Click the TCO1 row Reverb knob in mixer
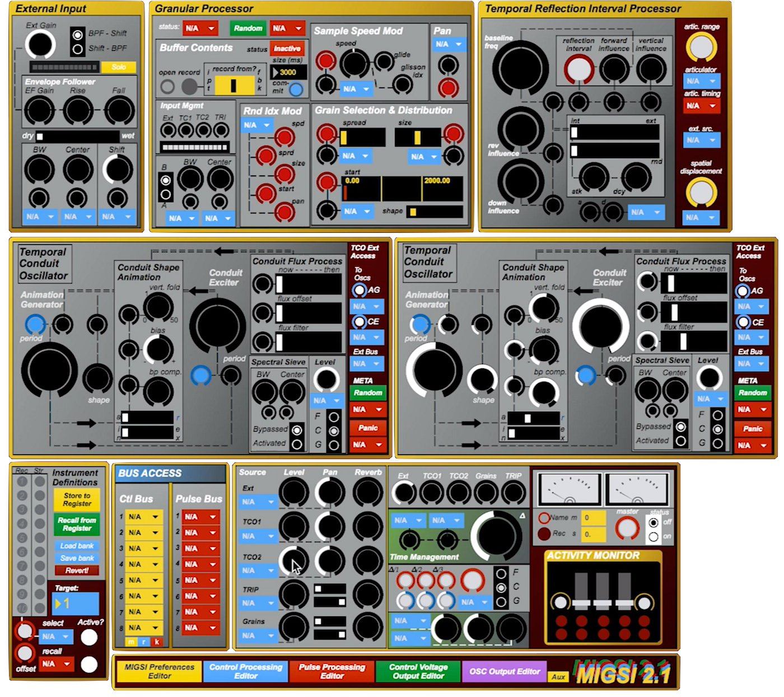784x697 pixels. [367, 527]
